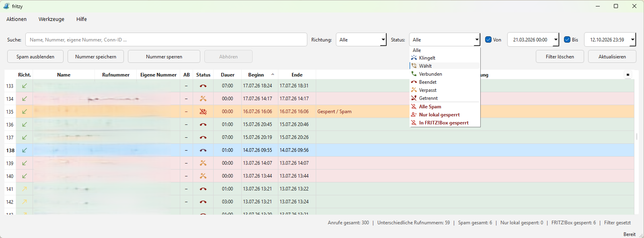Click missed call icon in row 139
This screenshot has width=644, height=238.
point(203,163)
